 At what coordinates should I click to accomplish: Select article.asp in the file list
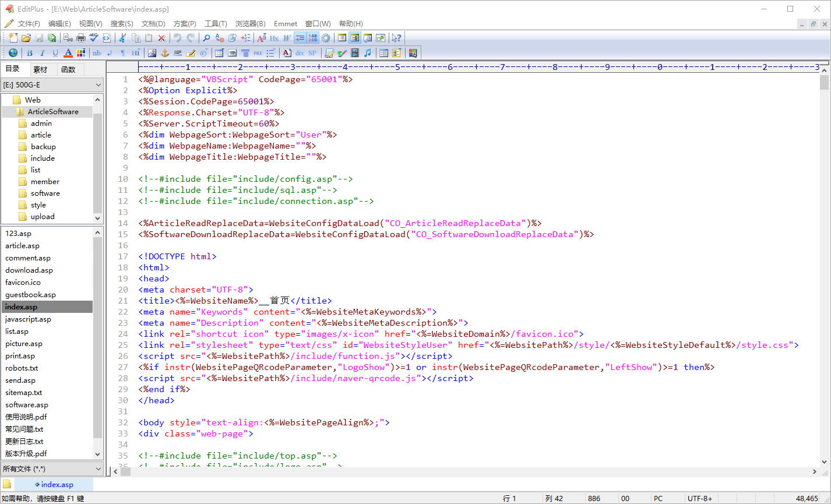(x=23, y=246)
